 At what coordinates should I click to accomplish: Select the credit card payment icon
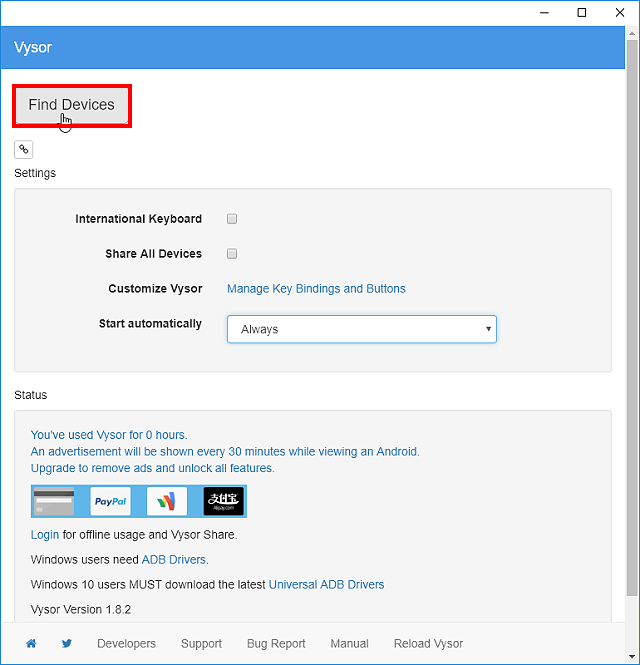(x=54, y=501)
